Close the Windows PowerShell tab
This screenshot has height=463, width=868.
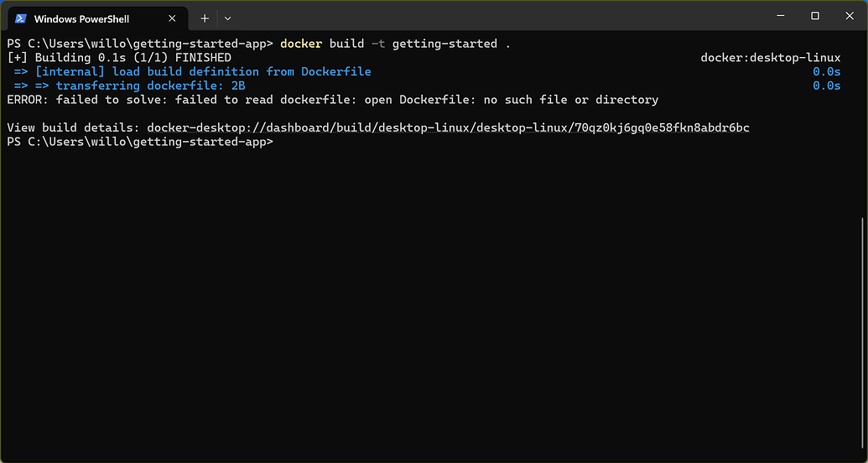173,18
